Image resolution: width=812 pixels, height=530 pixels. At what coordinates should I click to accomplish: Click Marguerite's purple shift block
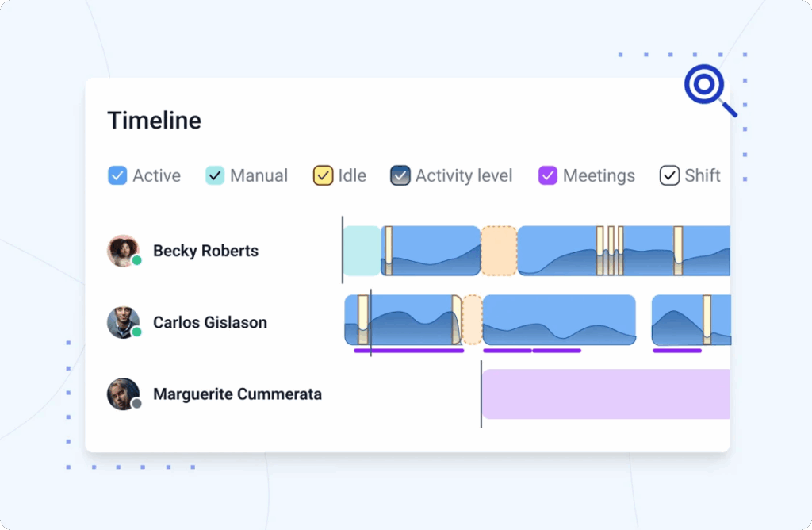click(x=607, y=394)
